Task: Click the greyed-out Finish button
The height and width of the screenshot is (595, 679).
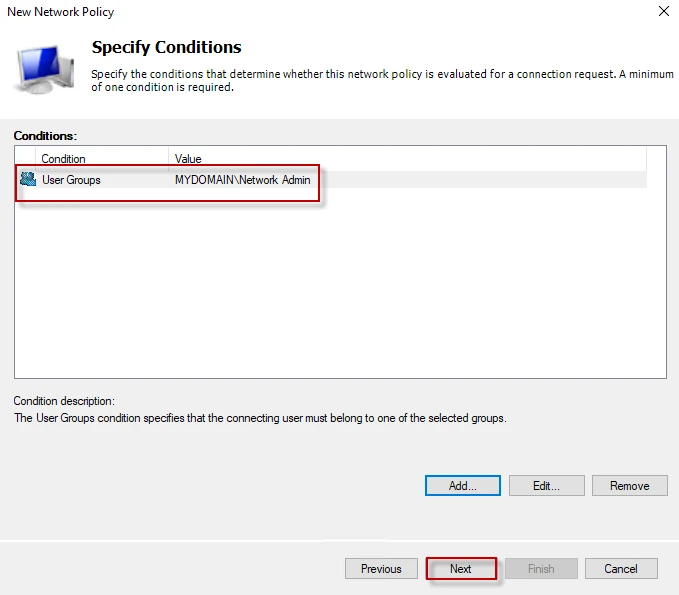Action: (541, 569)
